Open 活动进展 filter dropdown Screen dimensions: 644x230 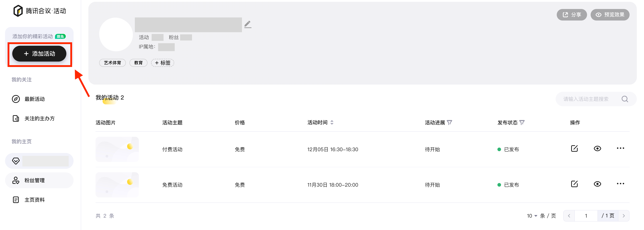tap(449, 123)
